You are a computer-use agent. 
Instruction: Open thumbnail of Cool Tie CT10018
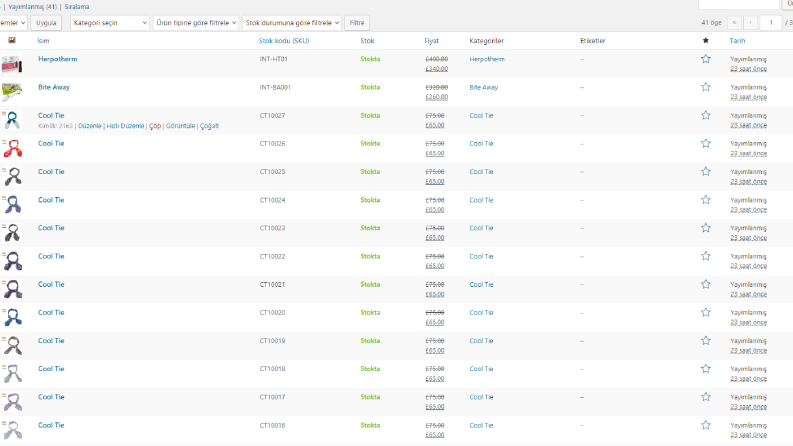tap(12, 374)
